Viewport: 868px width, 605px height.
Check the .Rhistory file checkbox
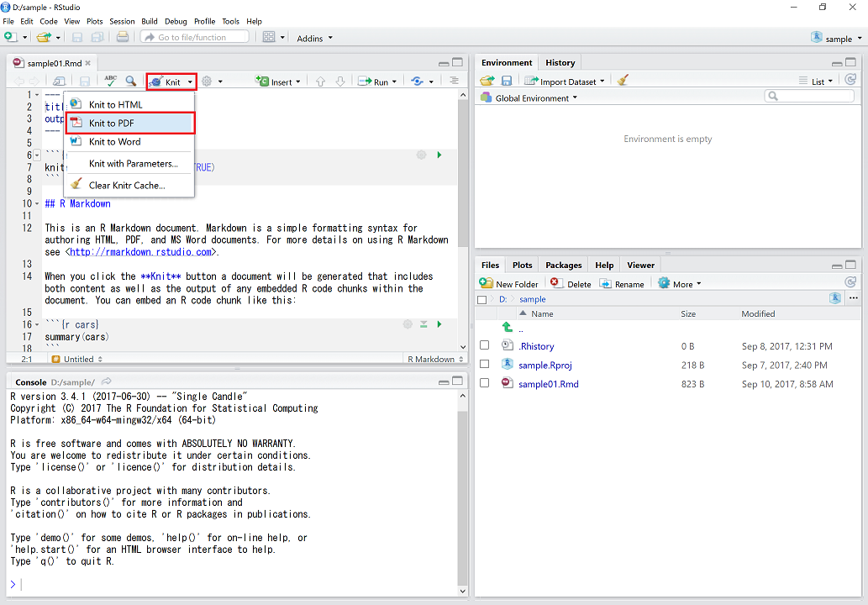tap(484, 345)
